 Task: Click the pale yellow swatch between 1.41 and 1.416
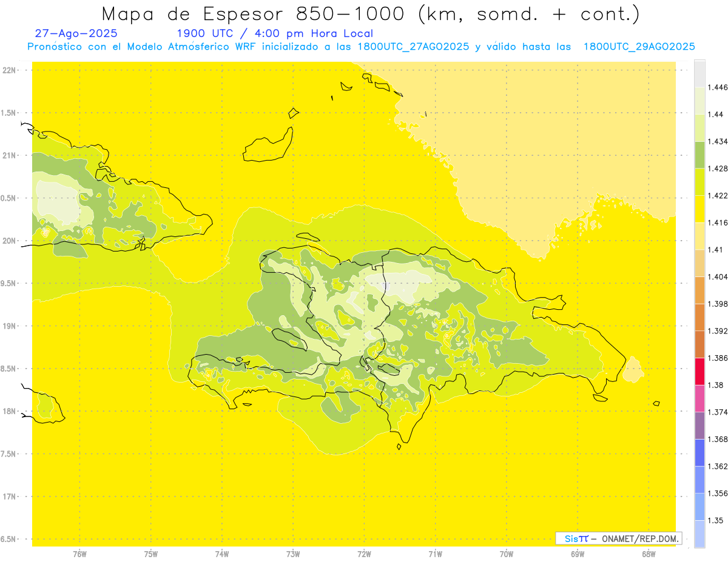pos(699,236)
